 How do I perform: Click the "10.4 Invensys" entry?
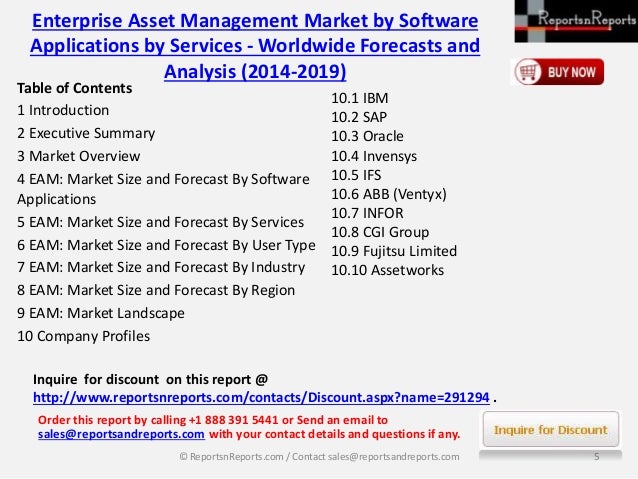[374, 156]
